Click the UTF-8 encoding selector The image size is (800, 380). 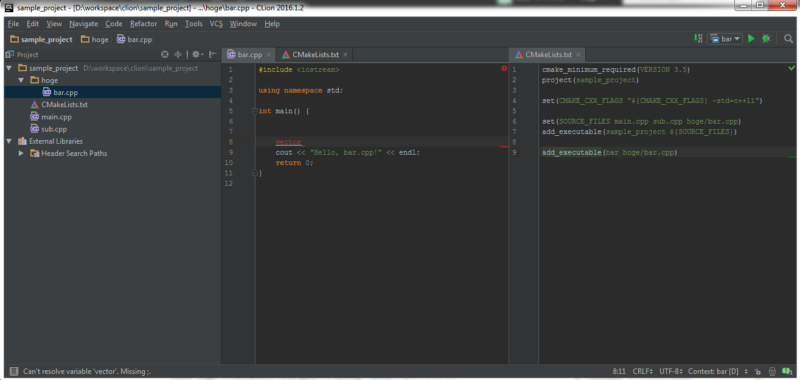(x=670, y=371)
